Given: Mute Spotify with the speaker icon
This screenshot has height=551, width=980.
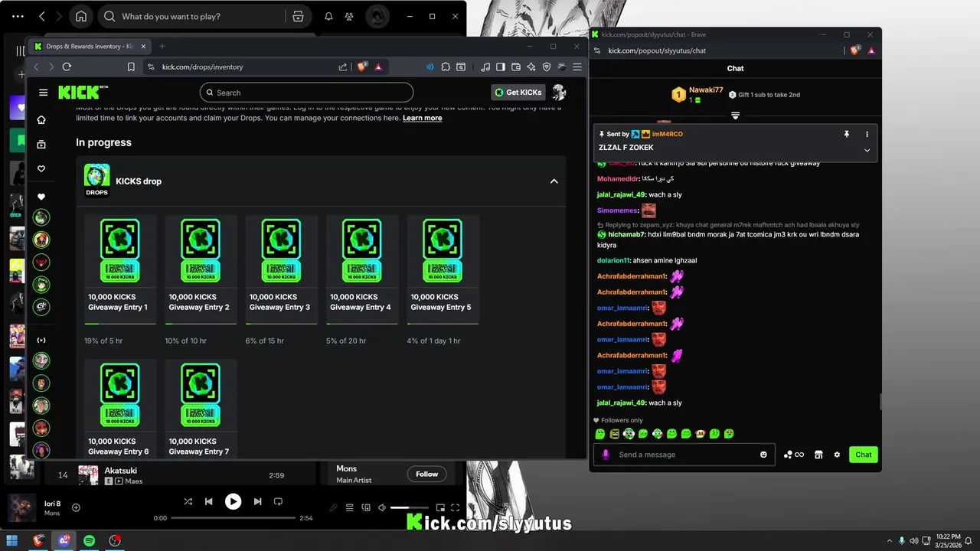Looking at the screenshot, I should 381,507.
